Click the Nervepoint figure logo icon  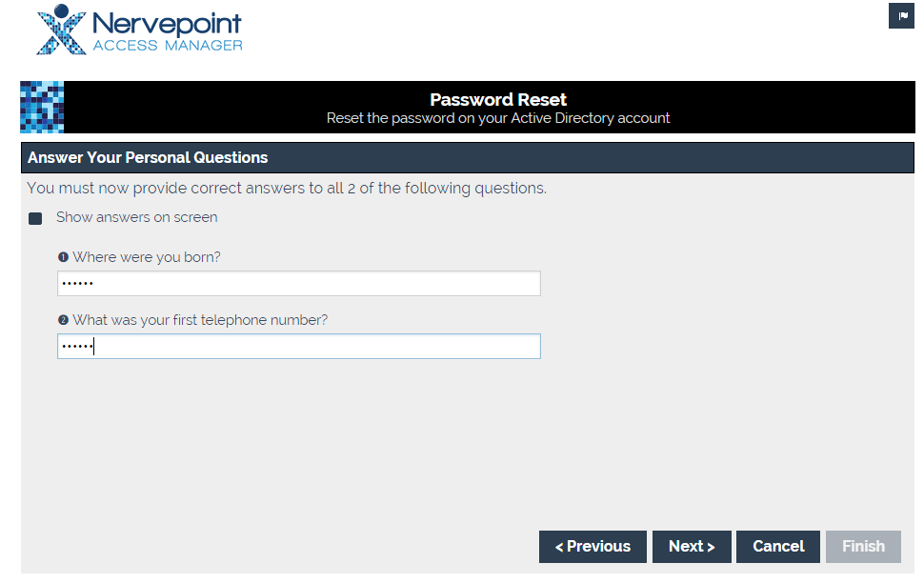click(x=61, y=30)
